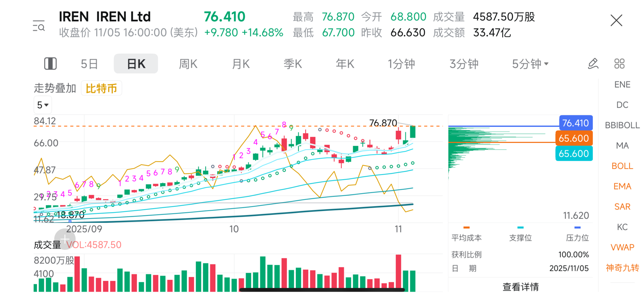644x298 pixels.
Task: Disable the EMA indicator
Action: 622,186
